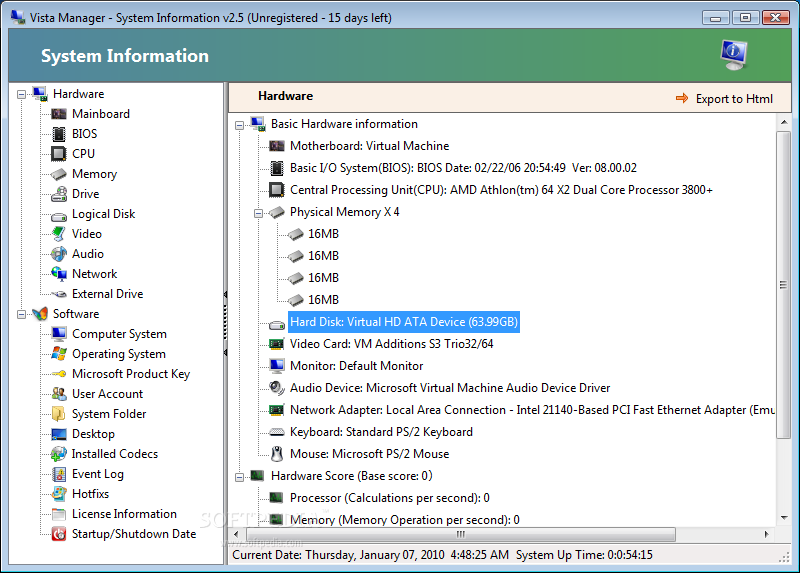Screen dimensions: 800x573
Task: Click the Mainboard icon in sidebar
Action: [59, 114]
